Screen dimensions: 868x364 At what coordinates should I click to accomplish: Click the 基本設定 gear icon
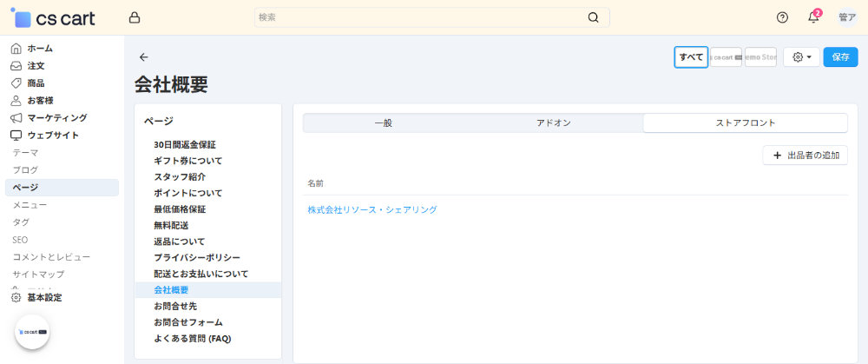pyautogui.click(x=16, y=297)
